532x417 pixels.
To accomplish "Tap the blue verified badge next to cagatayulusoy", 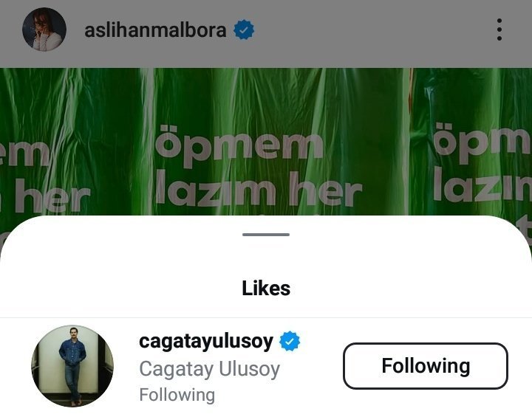I will [x=290, y=341].
